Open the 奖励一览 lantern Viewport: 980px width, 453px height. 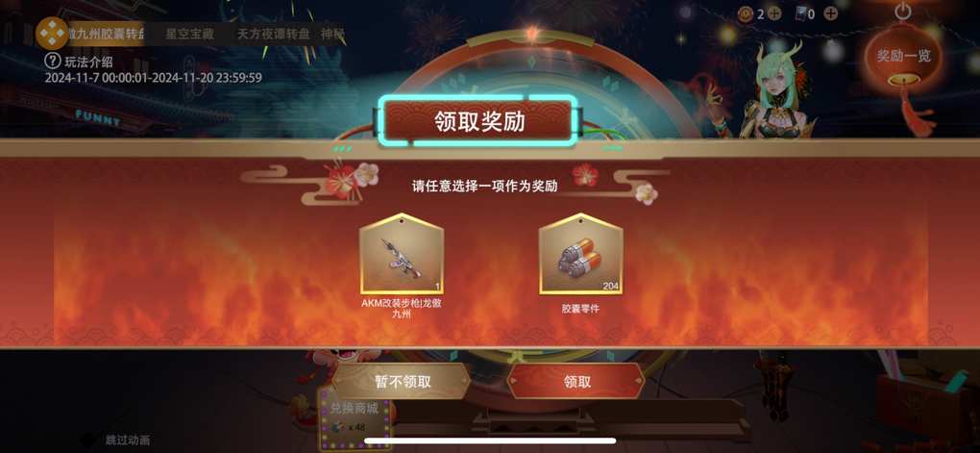pos(903,56)
